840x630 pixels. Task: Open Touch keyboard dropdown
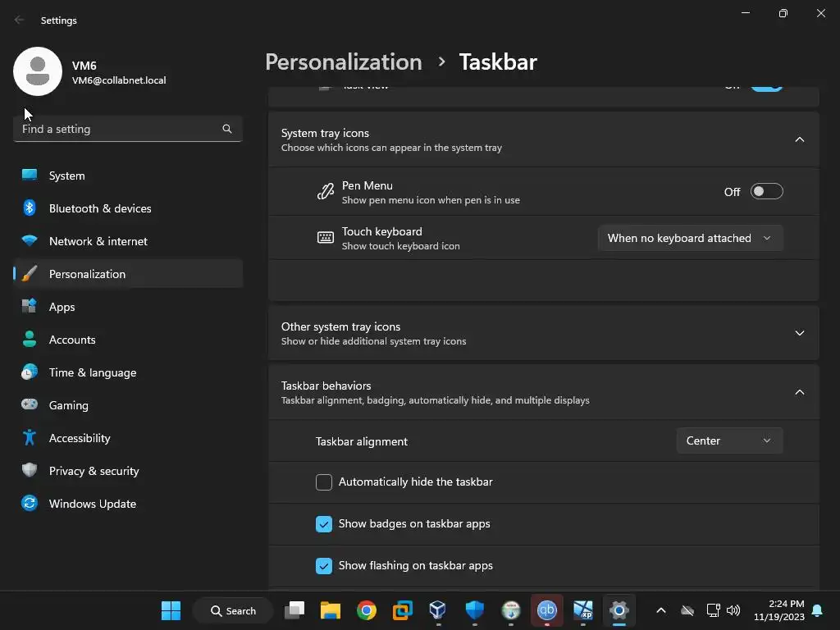tap(690, 238)
